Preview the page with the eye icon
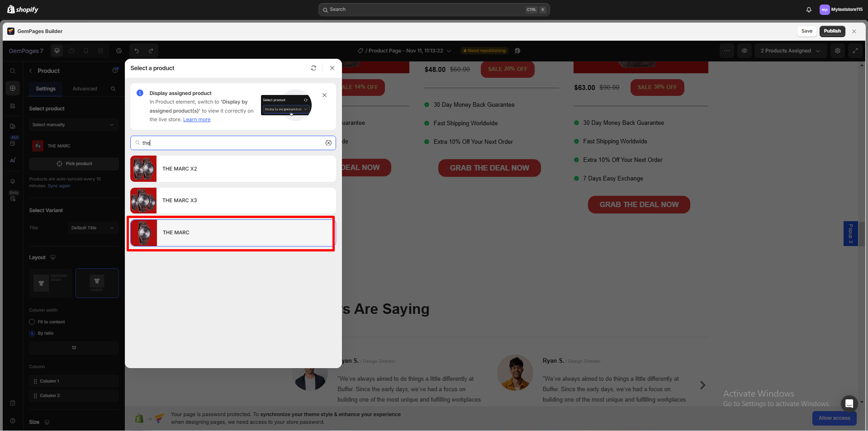 point(745,51)
